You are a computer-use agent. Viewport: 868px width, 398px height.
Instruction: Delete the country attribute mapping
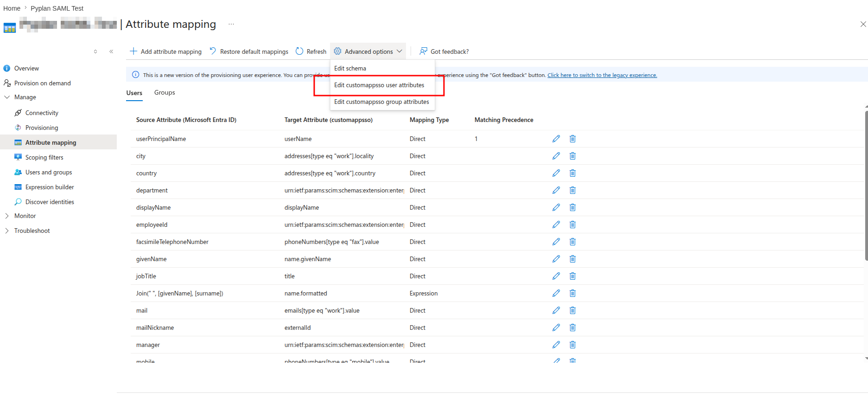click(x=573, y=173)
